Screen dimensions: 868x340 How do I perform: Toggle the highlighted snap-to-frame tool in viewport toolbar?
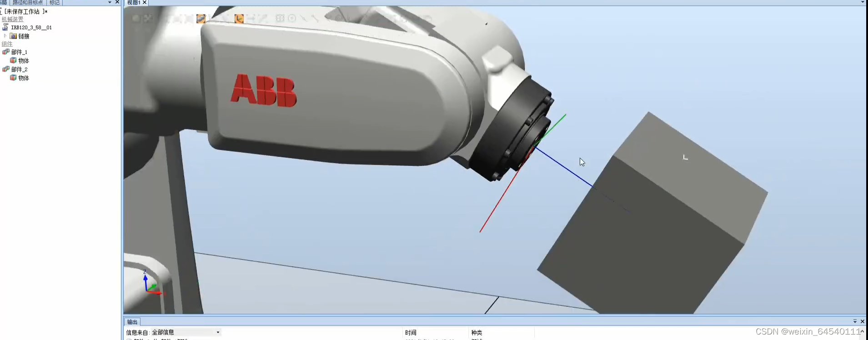[239, 19]
